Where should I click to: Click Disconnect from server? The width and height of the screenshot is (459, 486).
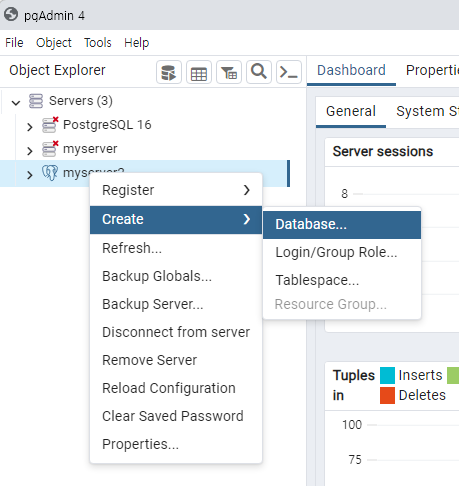point(176,332)
